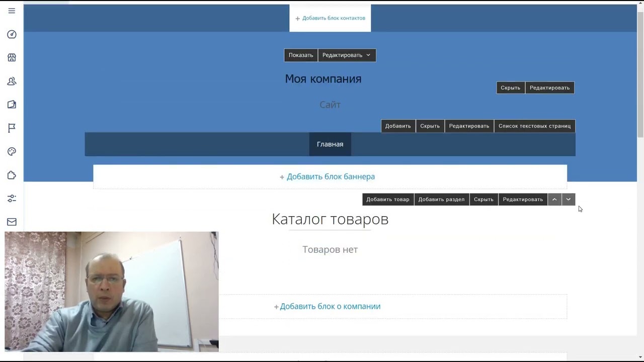The image size is (644, 362).
Task: Open the pages edit icon in sidebar
Action: 12,105
